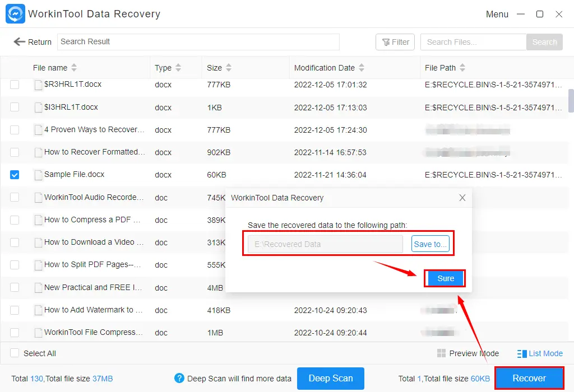The width and height of the screenshot is (574, 392).
Task: Click the file icon for Sample File.docx
Action: pyautogui.click(x=38, y=175)
